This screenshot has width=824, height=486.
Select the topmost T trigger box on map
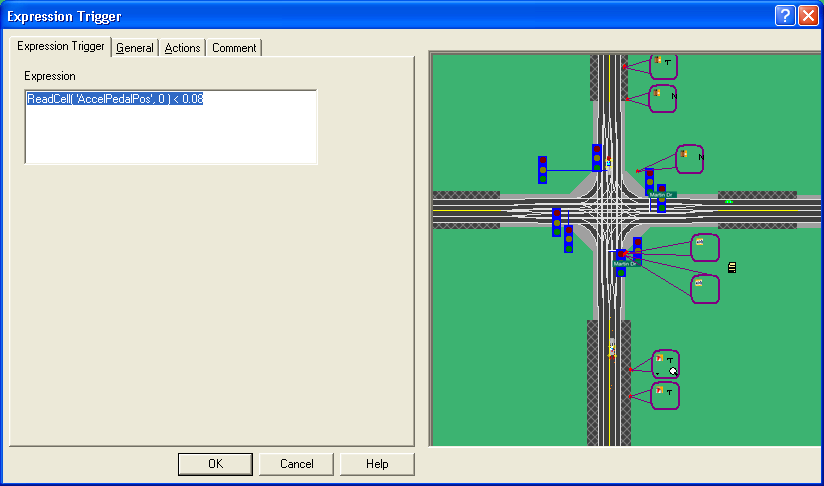663,66
